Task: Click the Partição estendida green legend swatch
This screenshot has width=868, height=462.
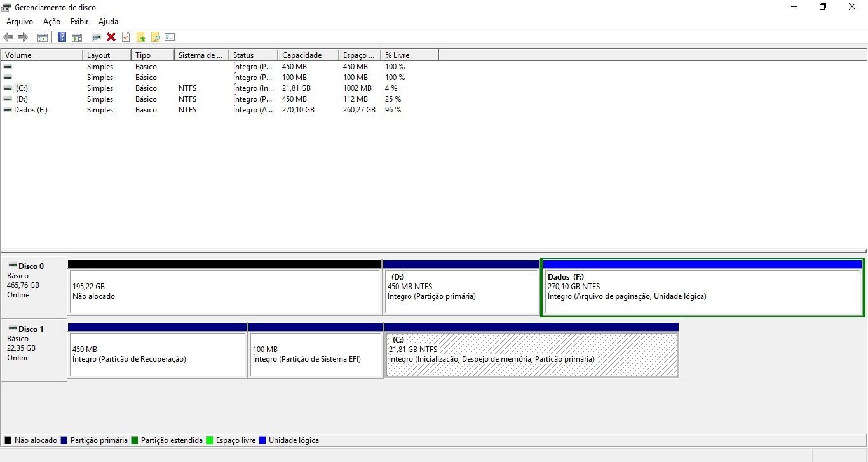Action: coord(135,440)
